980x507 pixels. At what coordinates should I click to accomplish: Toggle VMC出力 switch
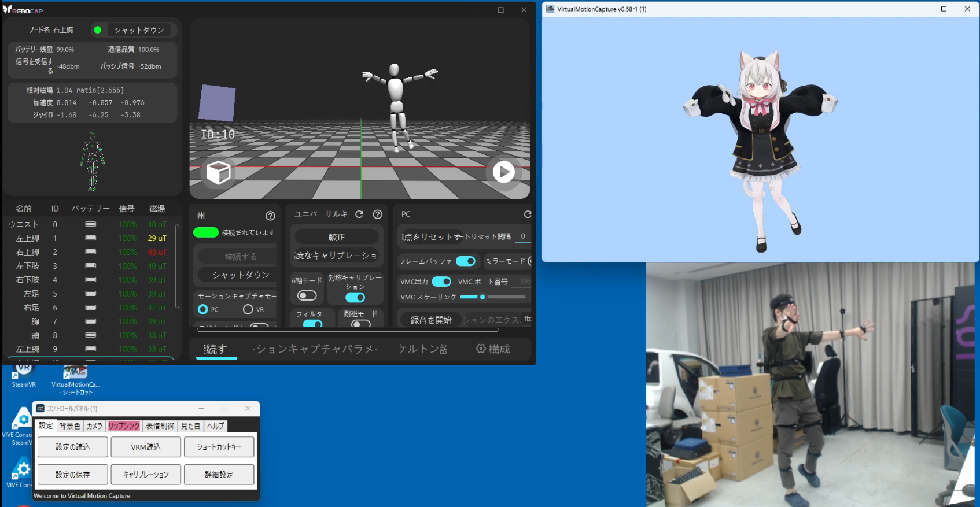click(x=441, y=282)
